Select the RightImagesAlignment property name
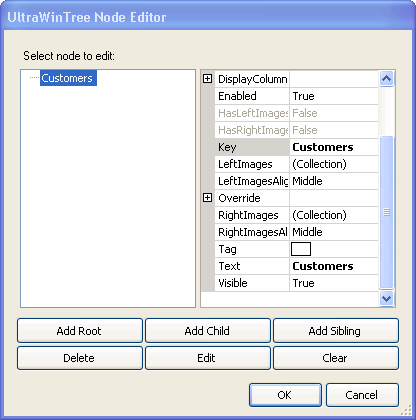The width and height of the screenshot is (416, 420). point(252,232)
